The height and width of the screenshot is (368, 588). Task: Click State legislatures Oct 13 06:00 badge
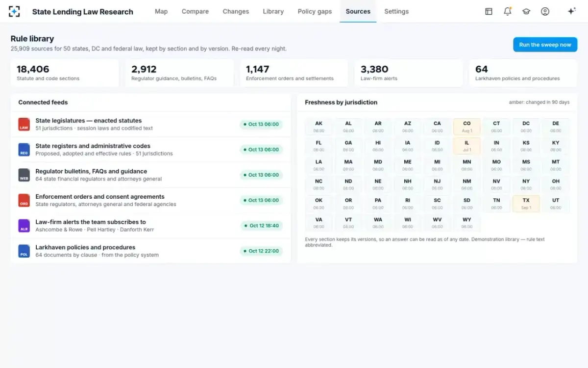[262, 124]
